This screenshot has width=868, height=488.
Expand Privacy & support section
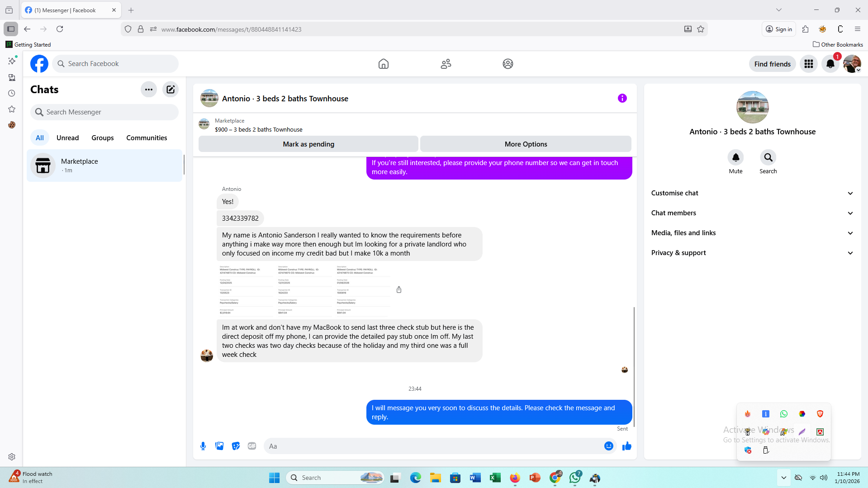(753, 253)
